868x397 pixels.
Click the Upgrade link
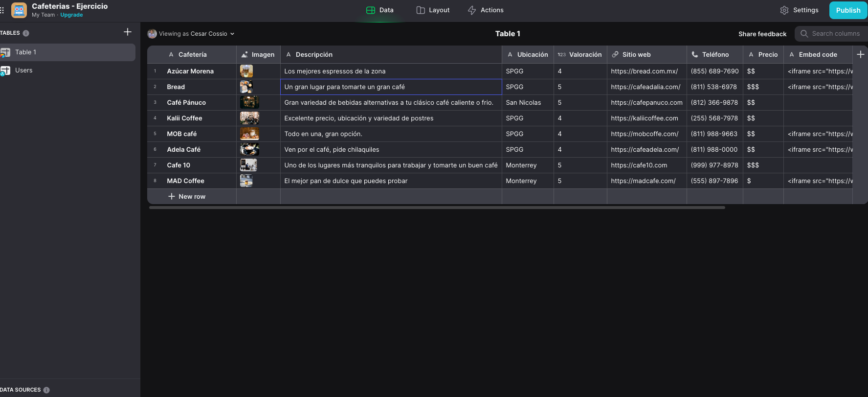pos(71,15)
